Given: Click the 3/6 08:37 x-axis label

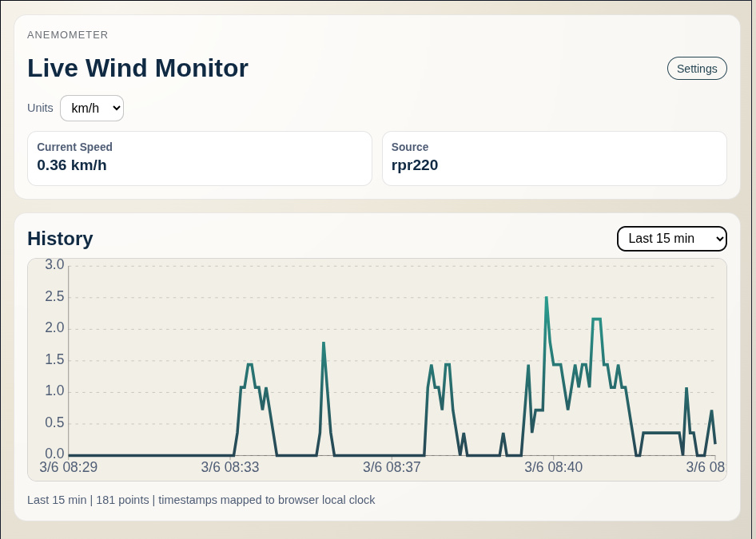Looking at the screenshot, I should [x=392, y=467].
